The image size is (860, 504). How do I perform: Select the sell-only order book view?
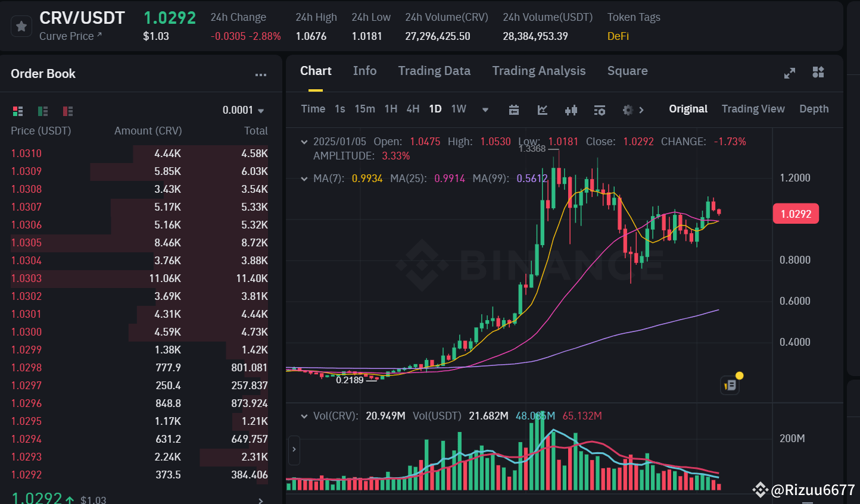[x=67, y=111]
